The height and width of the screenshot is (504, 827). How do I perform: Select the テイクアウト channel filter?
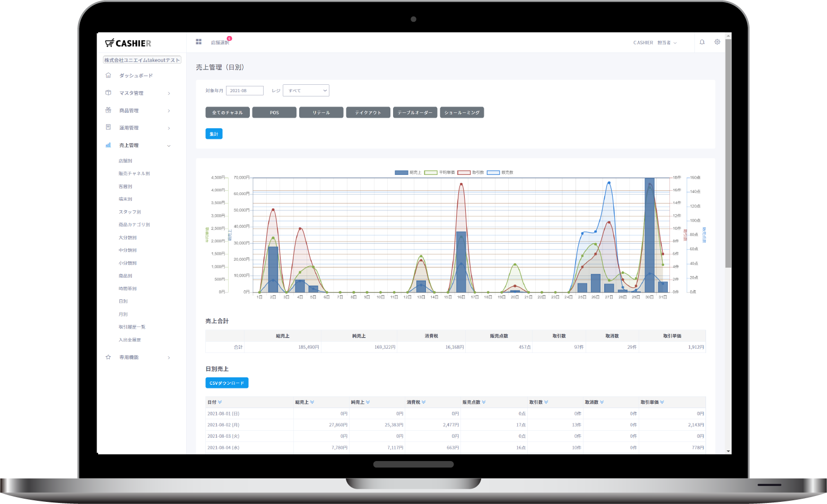368,112
